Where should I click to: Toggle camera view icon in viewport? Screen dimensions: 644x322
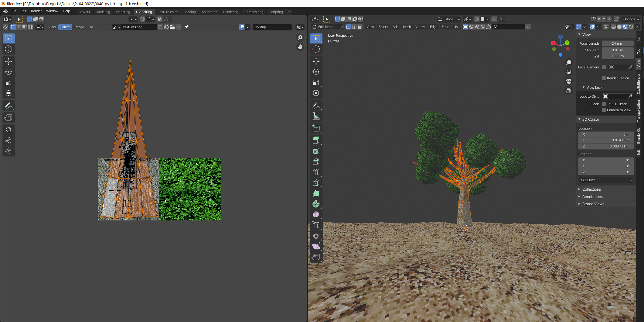569,81
